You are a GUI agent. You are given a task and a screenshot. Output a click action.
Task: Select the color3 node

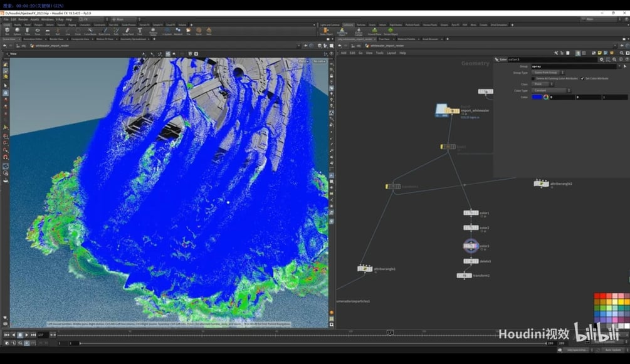(x=471, y=246)
